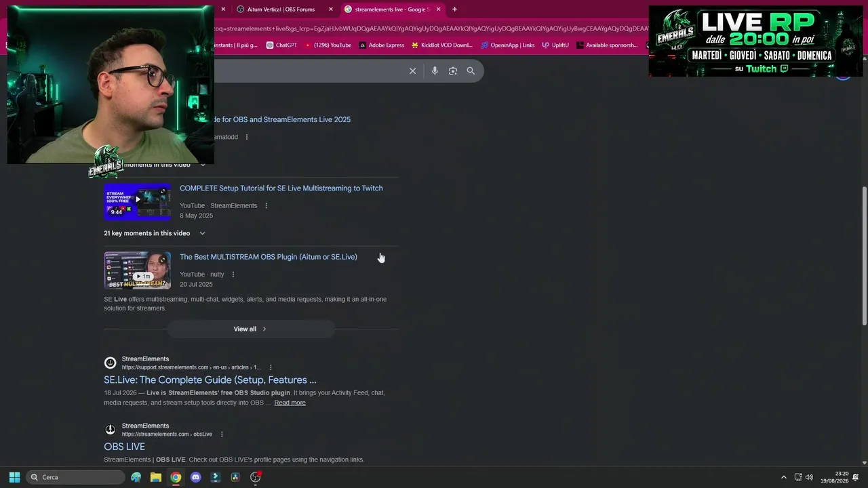Image resolution: width=868 pixels, height=488 pixels.
Task: Click the 8 May 2025 video date
Action: coord(196,216)
